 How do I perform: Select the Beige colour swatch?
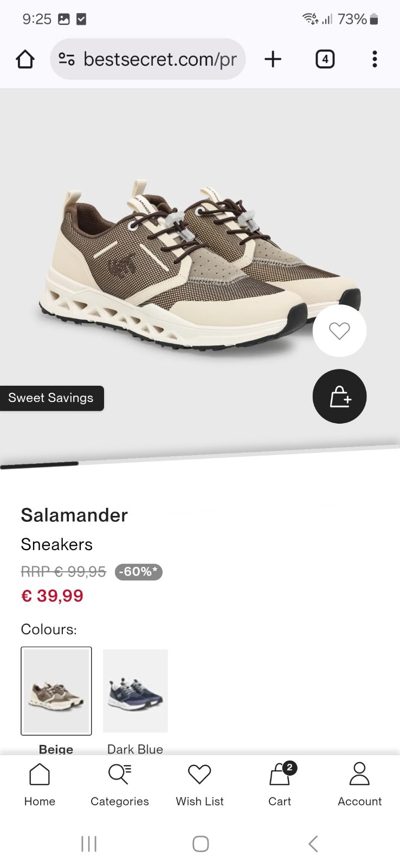tap(56, 691)
